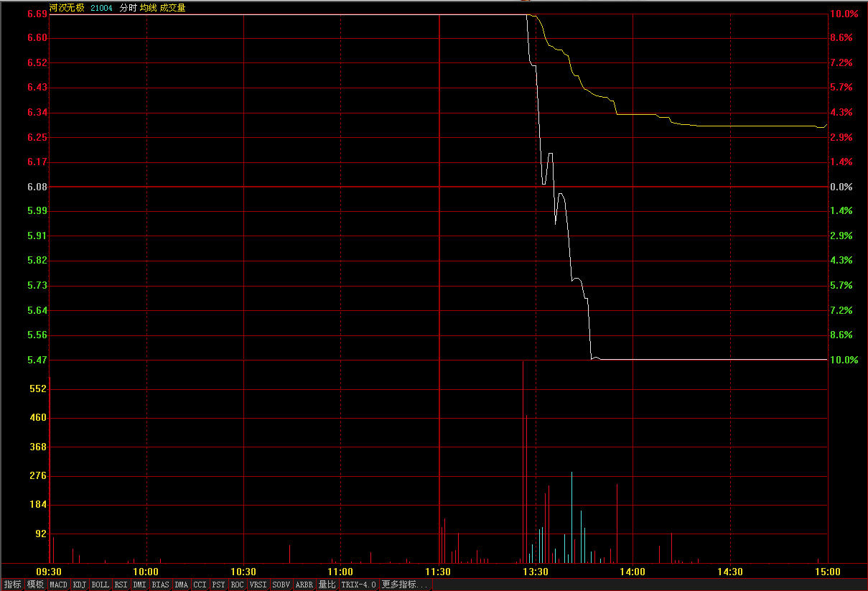This screenshot has width=868, height=591.
Task: Click the 6.08 previous close price label
Action: pos(37,187)
